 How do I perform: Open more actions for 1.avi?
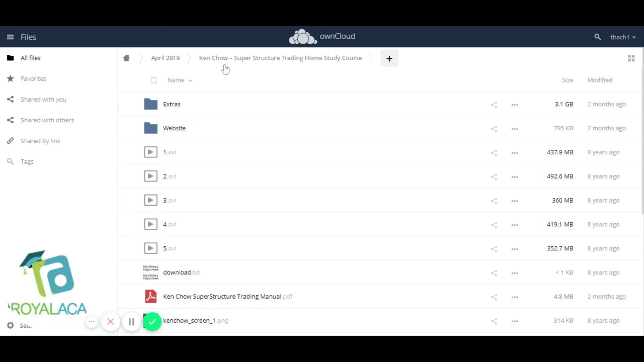(x=514, y=152)
